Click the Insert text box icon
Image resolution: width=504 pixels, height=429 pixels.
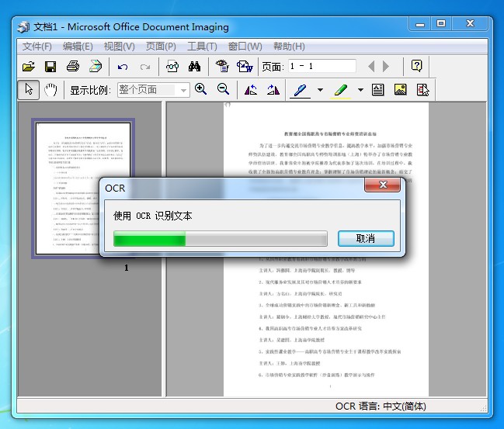point(377,90)
